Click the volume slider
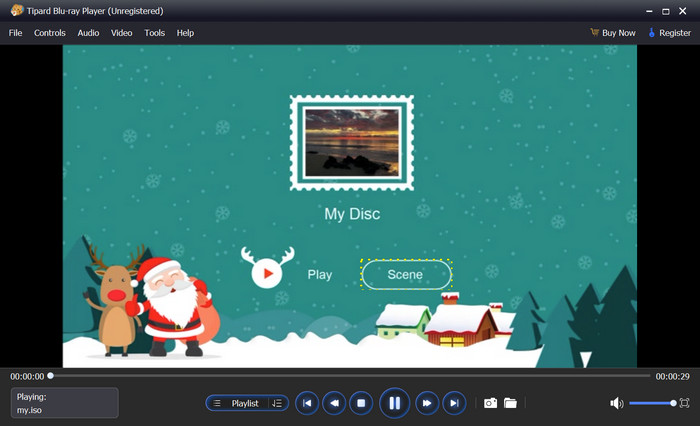The height and width of the screenshot is (426, 700). click(652, 403)
